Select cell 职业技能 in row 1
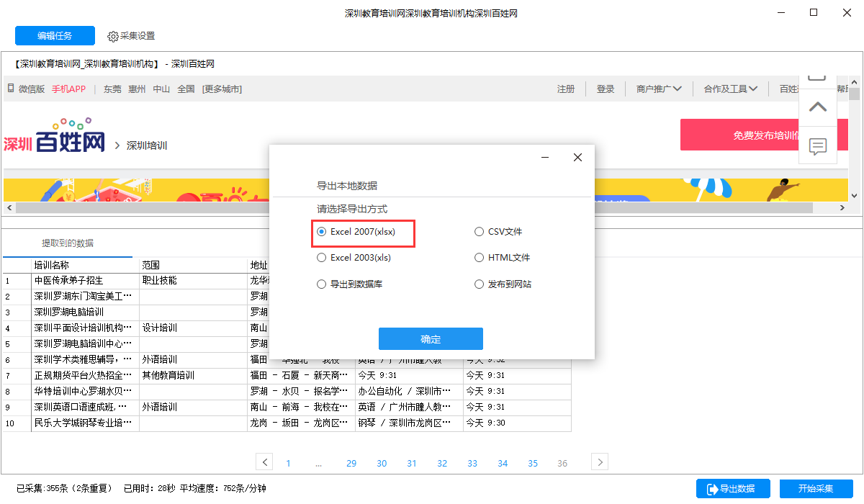Screen dimensions: 864x504 pos(194,281)
